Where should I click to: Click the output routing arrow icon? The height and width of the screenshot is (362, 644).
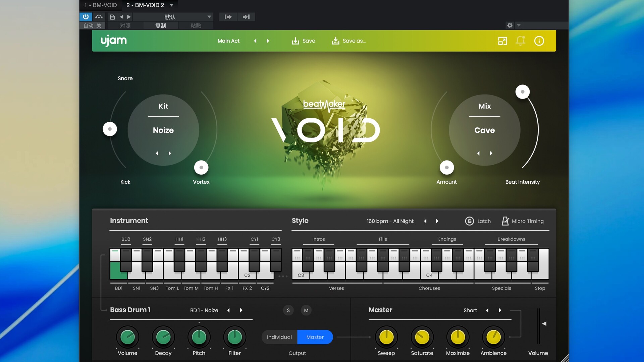(x=246, y=17)
